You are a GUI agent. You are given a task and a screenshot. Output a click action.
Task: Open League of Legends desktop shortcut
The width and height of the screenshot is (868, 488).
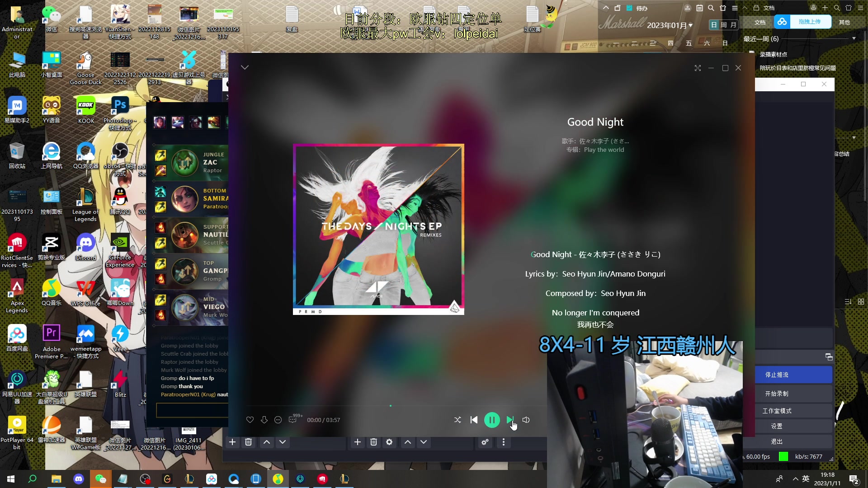coord(85,204)
